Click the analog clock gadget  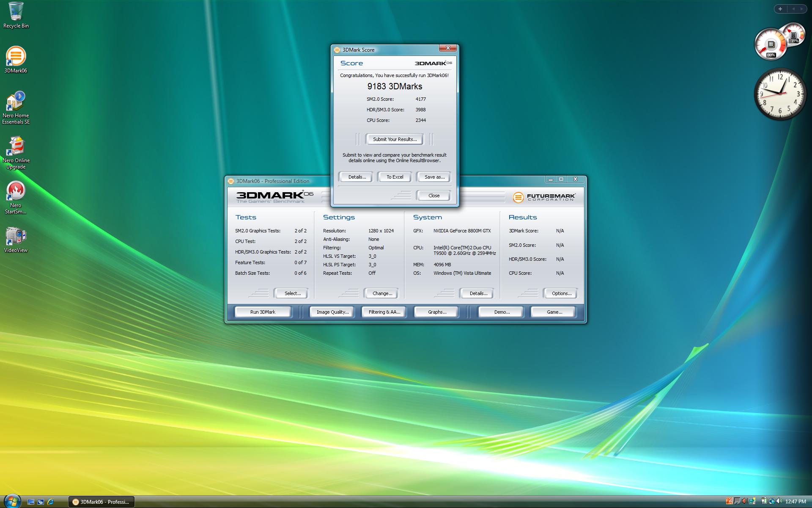coord(780,94)
